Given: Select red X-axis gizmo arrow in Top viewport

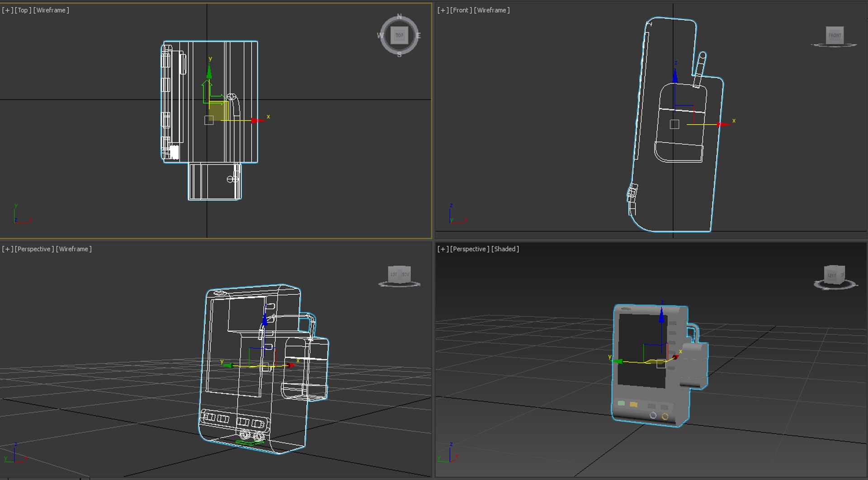Looking at the screenshot, I should pos(258,120).
